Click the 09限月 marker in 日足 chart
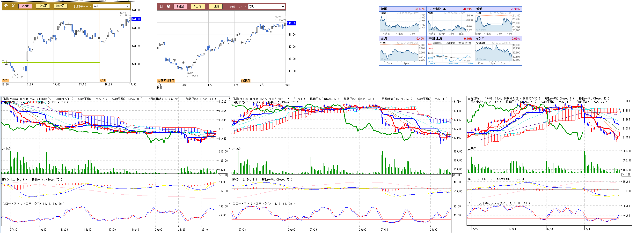The image size is (644, 243). (245, 81)
